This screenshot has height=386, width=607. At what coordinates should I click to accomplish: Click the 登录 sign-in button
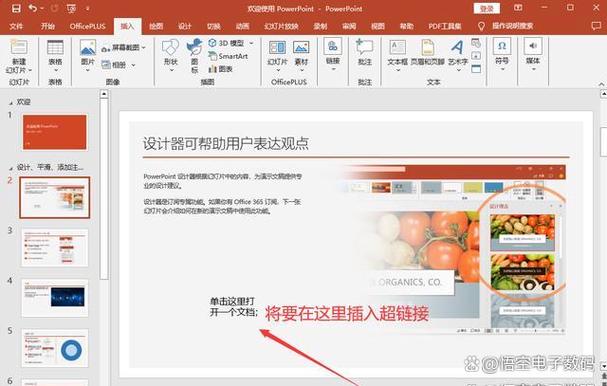click(x=487, y=8)
